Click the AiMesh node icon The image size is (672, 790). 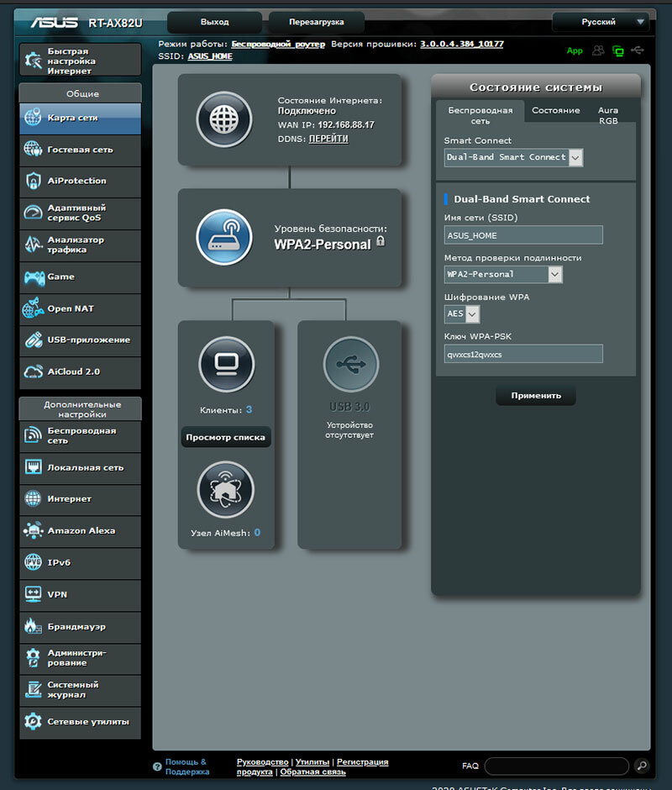[226, 489]
